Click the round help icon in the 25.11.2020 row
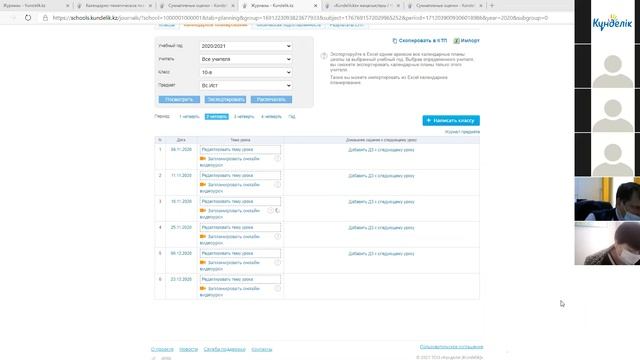640x360 pixels. 278,237
